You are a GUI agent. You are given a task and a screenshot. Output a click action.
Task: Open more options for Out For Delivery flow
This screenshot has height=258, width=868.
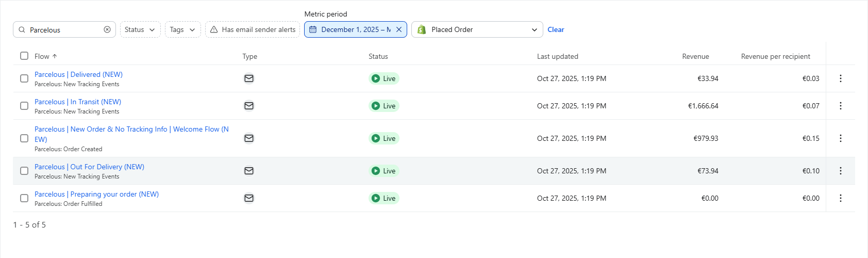(841, 171)
